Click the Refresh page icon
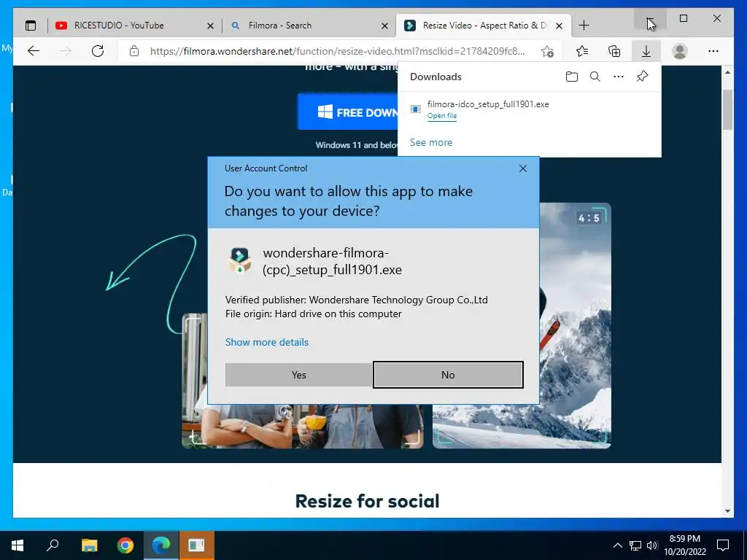This screenshot has height=560, width=747. (98, 51)
